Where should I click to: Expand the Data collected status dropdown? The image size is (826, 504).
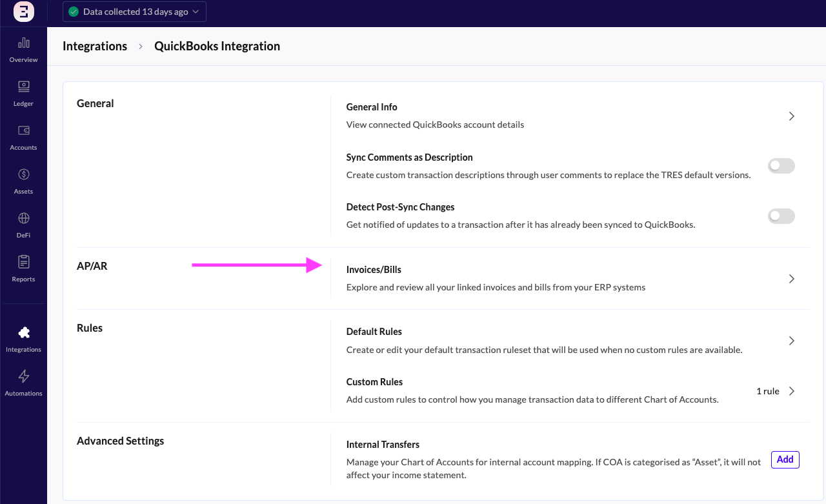coord(134,12)
